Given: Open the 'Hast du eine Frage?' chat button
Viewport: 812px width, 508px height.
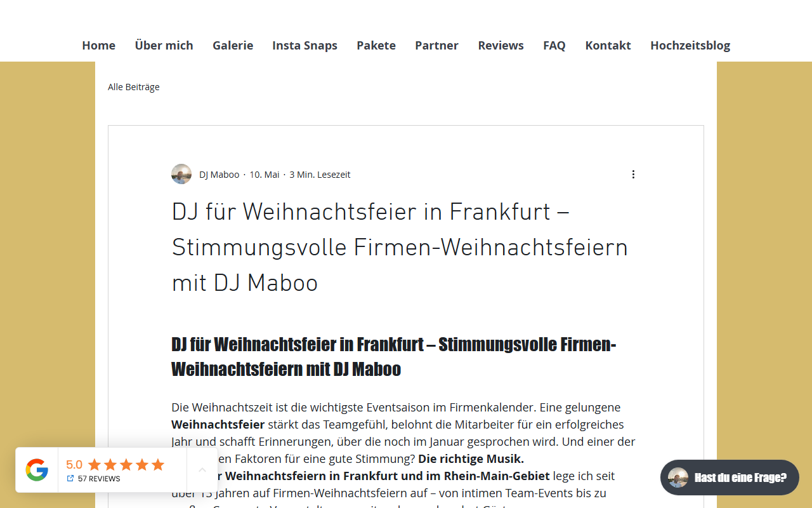Looking at the screenshot, I should pyautogui.click(x=730, y=478).
